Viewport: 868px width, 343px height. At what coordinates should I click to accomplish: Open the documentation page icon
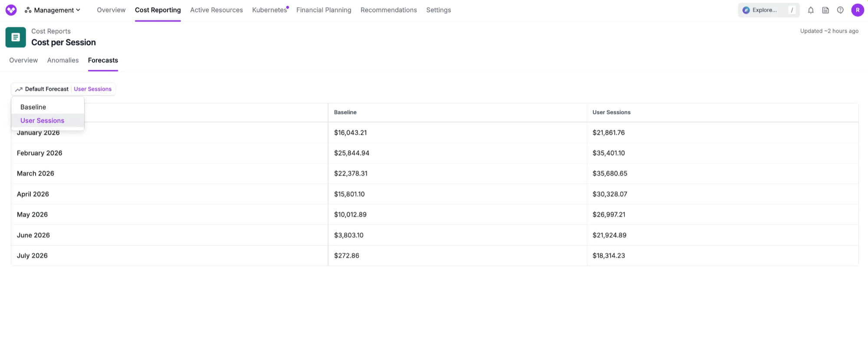pos(825,10)
